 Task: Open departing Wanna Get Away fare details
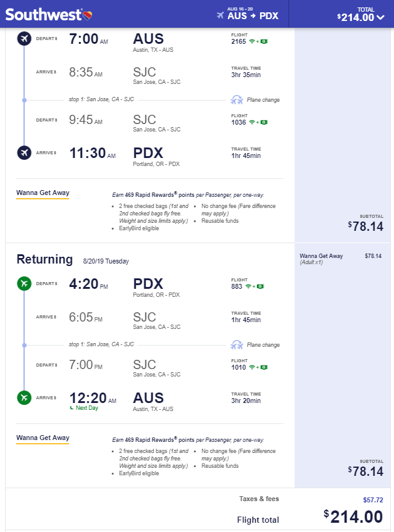(x=42, y=193)
